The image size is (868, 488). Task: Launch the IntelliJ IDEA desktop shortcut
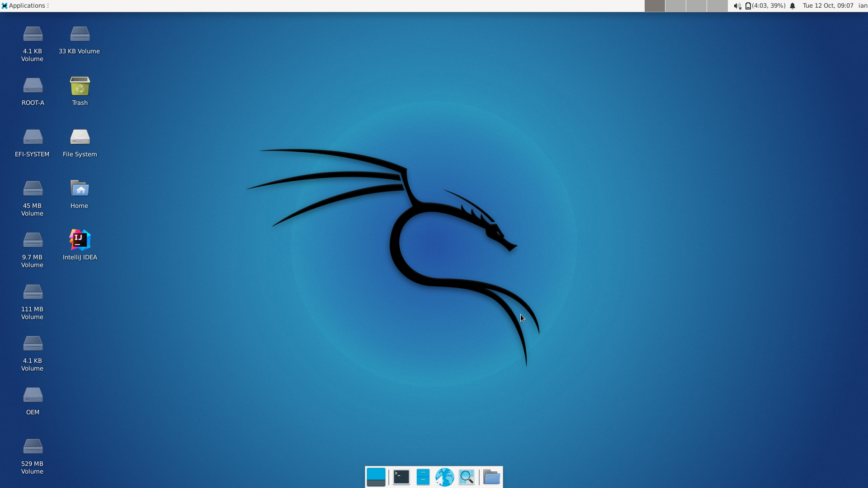(80, 245)
